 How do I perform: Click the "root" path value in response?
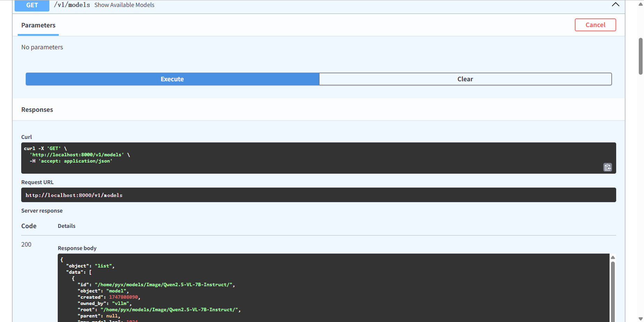[x=169, y=310]
